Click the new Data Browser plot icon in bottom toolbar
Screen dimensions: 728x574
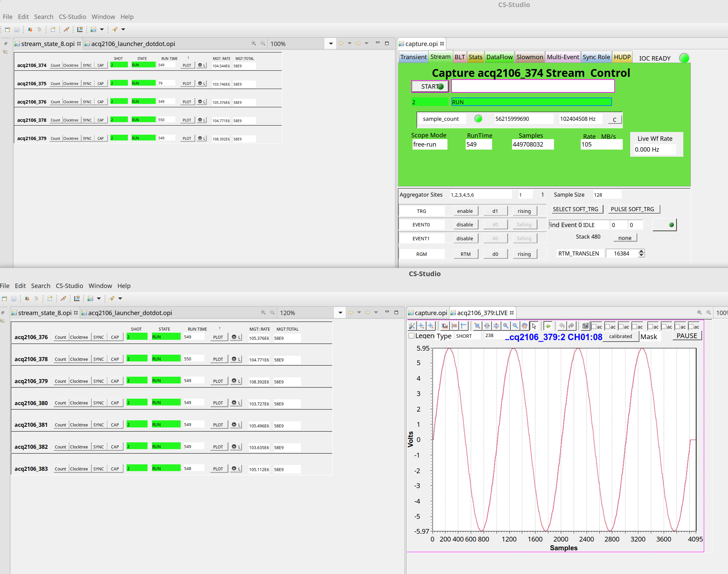coord(77,299)
